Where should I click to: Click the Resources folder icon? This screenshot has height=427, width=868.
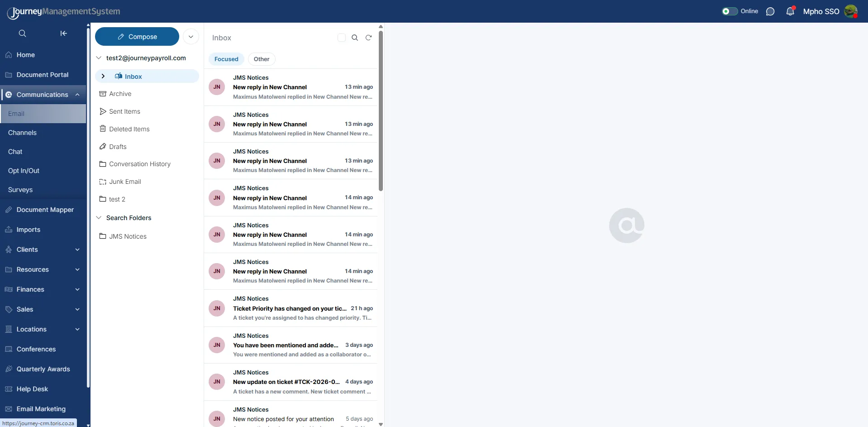[x=9, y=269]
